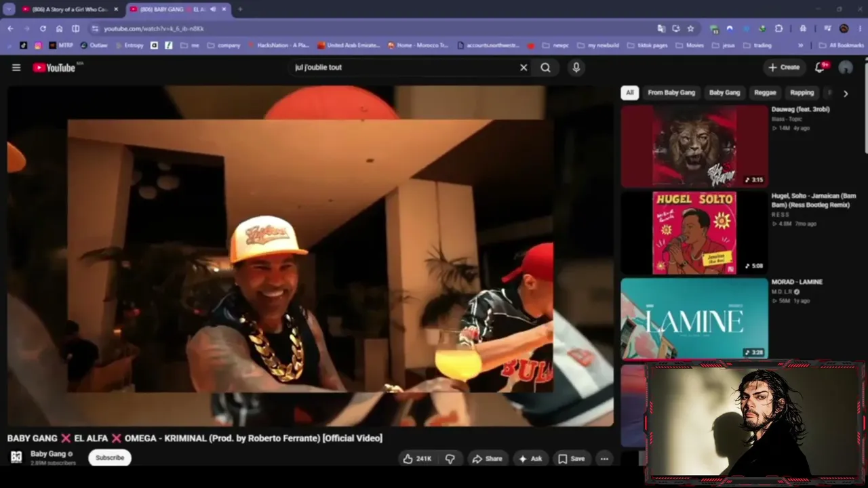Open the YouTube account avatar menu
Image resolution: width=868 pixels, height=488 pixels.
(846, 68)
